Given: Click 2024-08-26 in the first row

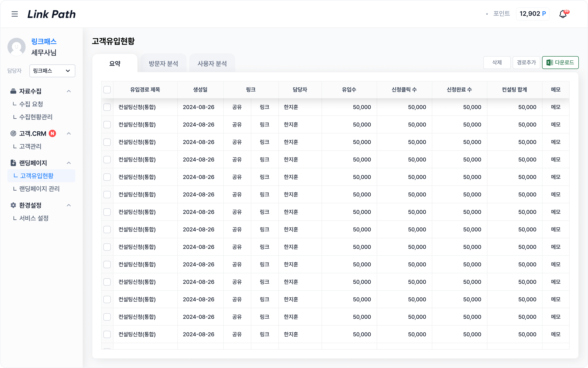Looking at the screenshot, I should [198, 107].
